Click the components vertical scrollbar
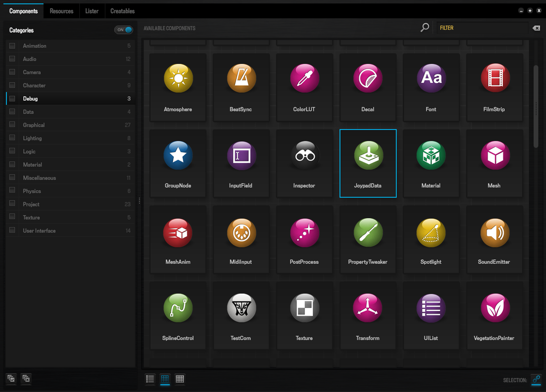Image resolution: width=546 pixels, height=392 pixels. (536, 106)
